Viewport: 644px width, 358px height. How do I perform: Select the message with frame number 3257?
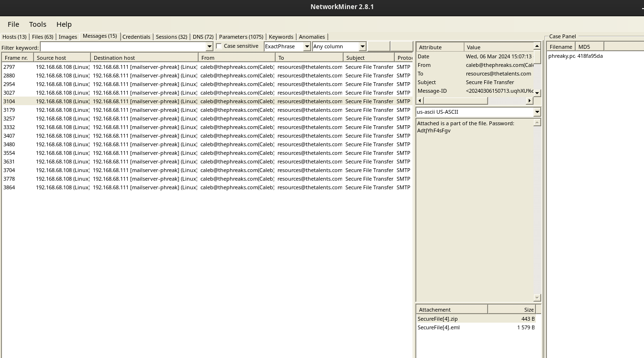pos(207,119)
